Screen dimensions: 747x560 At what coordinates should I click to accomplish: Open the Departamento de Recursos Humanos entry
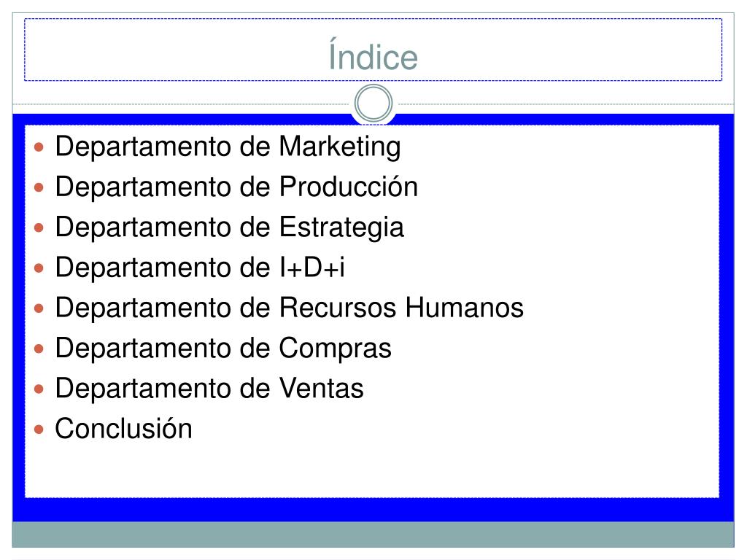click(x=289, y=308)
